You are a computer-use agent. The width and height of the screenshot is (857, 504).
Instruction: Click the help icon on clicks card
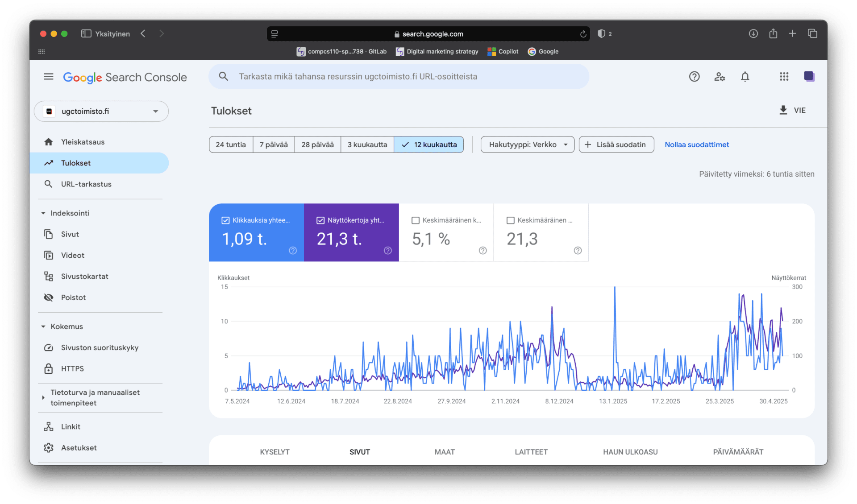pos(293,251)
